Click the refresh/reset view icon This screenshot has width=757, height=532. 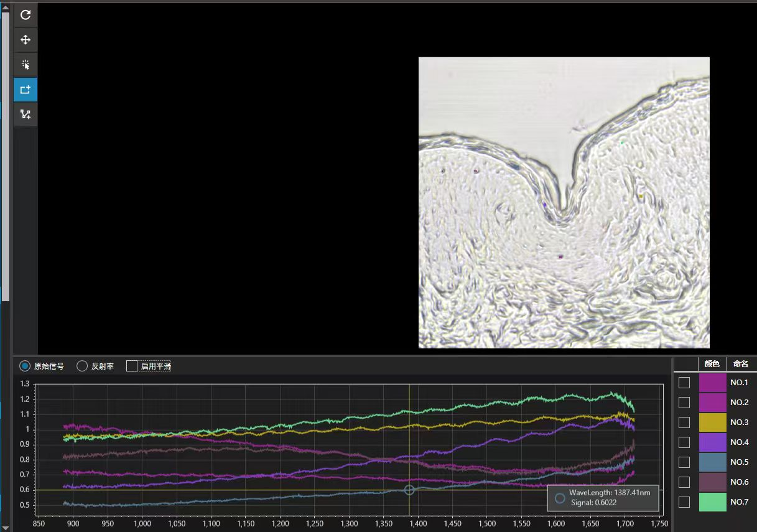pos(26,15)
